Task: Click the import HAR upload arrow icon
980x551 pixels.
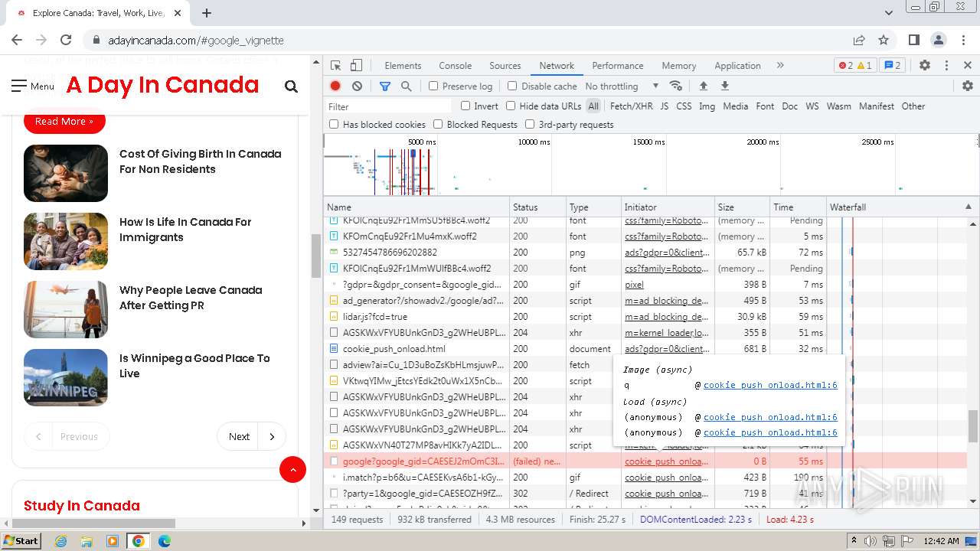Action: [704, 86]
